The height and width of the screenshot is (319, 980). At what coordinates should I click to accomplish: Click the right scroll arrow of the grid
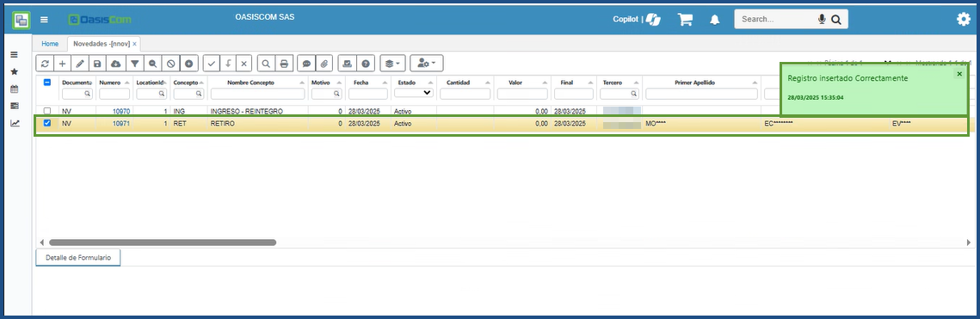969,242
